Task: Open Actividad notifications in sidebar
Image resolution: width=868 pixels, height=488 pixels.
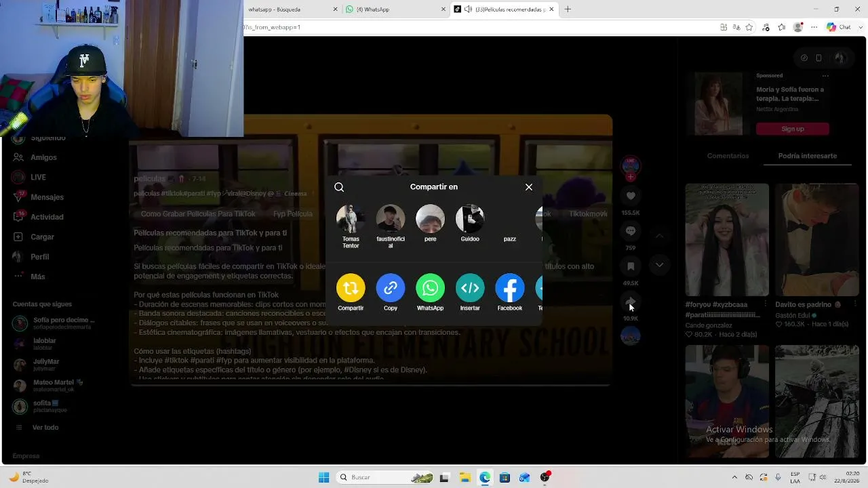Action: click(x=47, y=217)
